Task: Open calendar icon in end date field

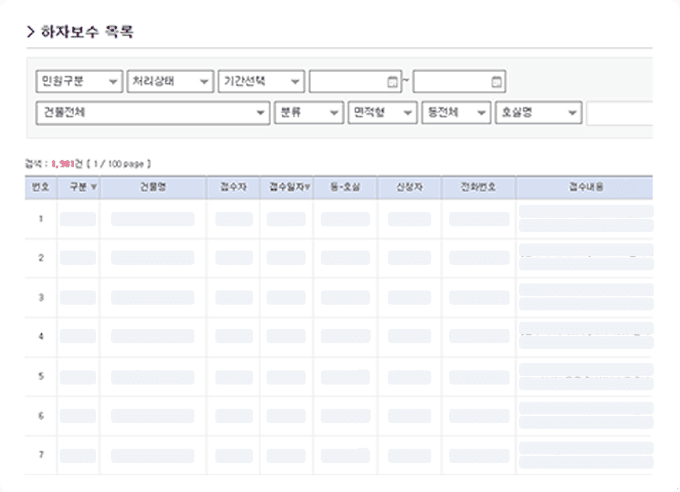Action: [497, 82]
